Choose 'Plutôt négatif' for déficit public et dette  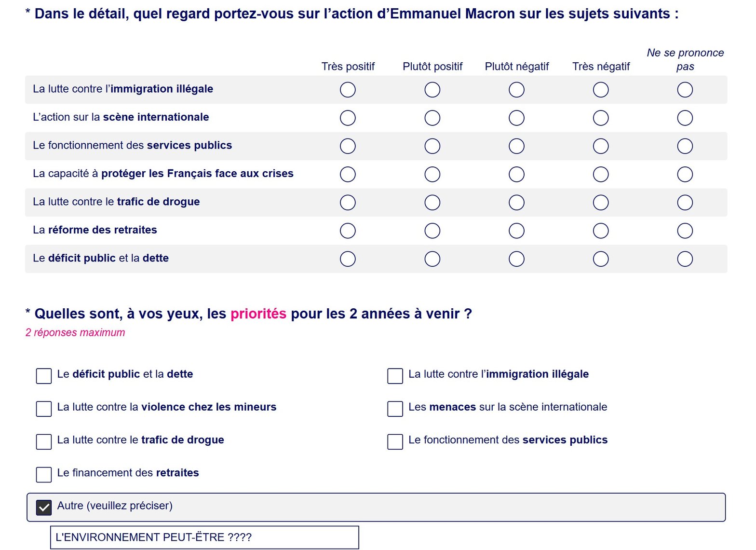[516, 259]
